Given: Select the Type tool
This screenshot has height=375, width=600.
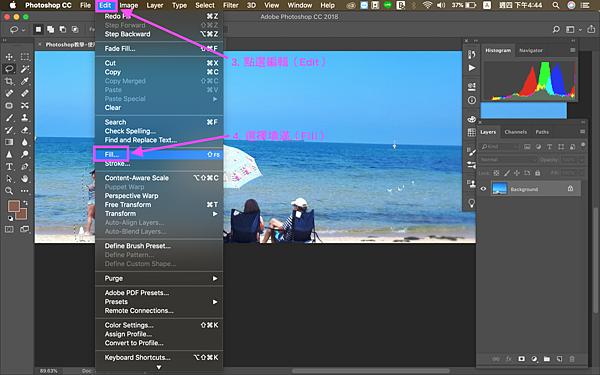Looking at the screenshot, I should click(x=9, y=166).
